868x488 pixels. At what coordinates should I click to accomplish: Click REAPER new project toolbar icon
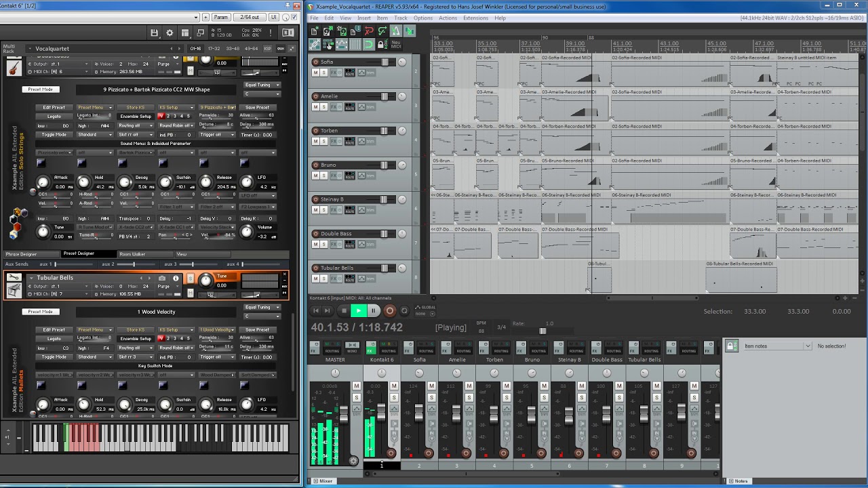click(315, 31)
